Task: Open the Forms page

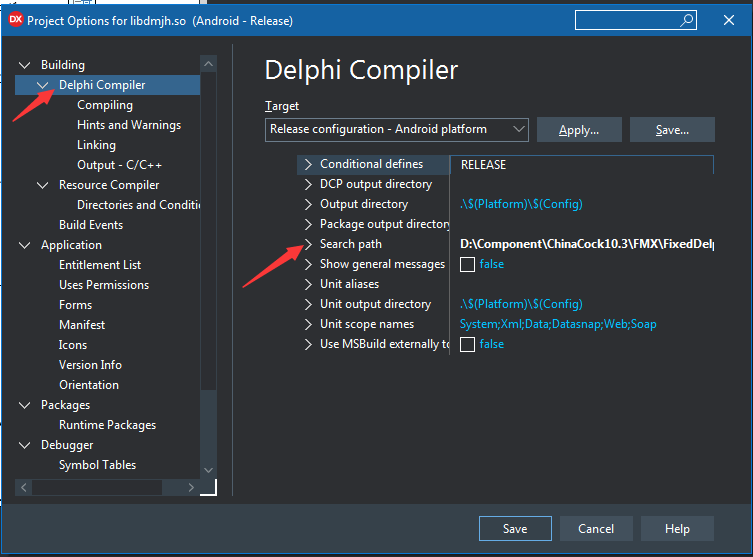Action: [x=75, y=305]
